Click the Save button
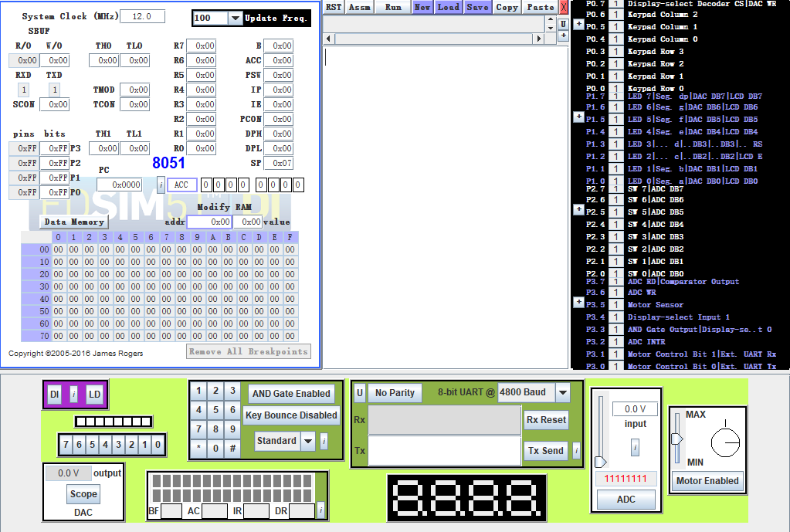The image size is (790, 532). click(x=477, y=7)
